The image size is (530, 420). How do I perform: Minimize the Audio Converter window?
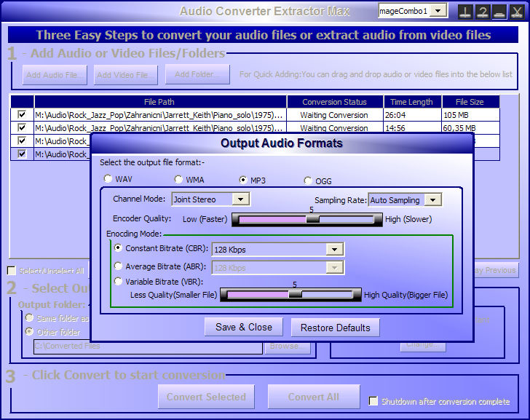point(499,11)
